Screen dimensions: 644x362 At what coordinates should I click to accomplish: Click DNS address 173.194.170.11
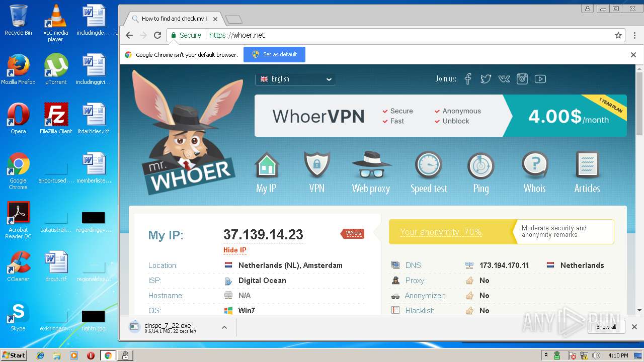point(504,265)
